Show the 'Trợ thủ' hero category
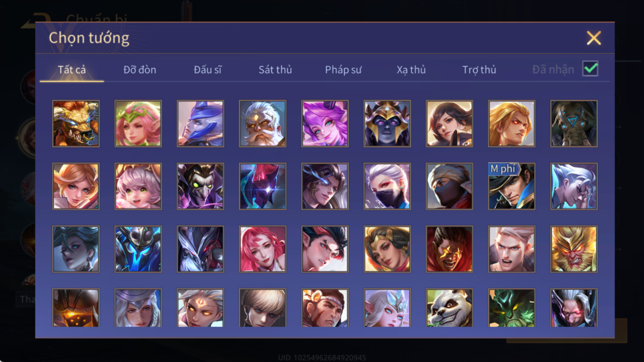Screen dimensions: 644x362 [x=479, y=70]
